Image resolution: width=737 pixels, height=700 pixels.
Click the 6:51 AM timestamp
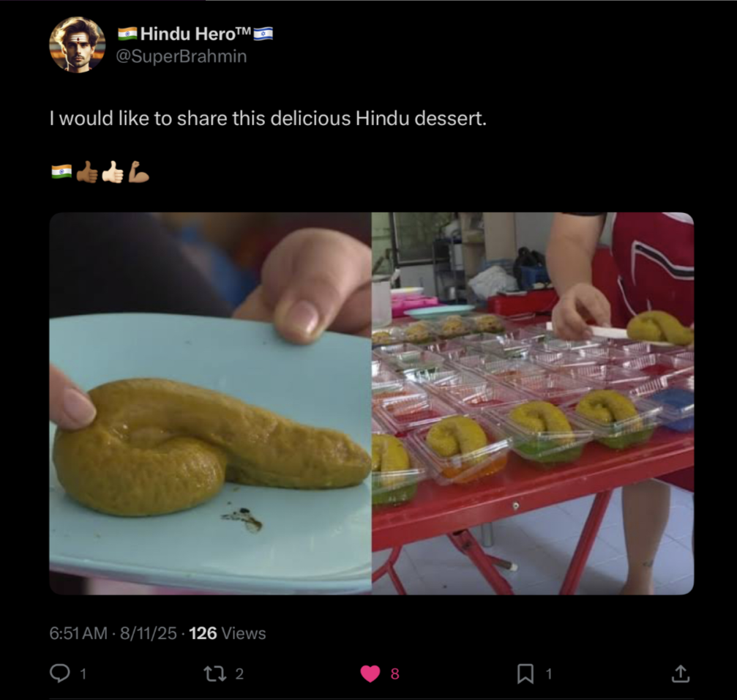[78, 633]
